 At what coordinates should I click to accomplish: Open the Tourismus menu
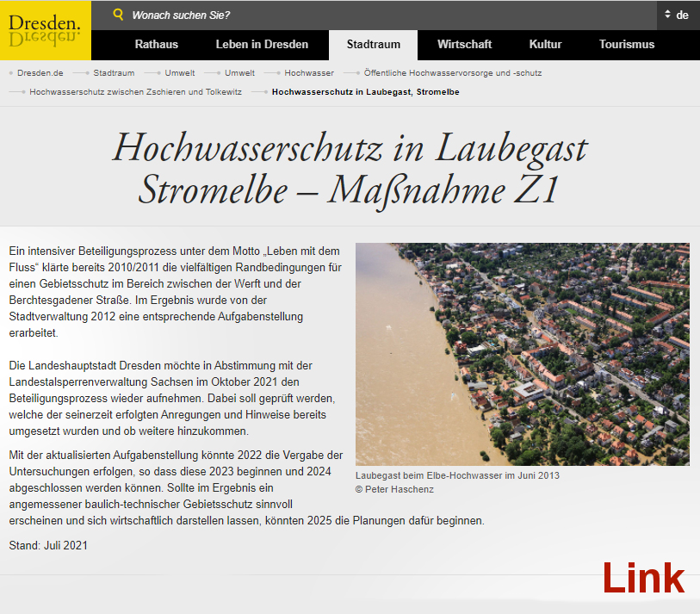click(626, 44)
